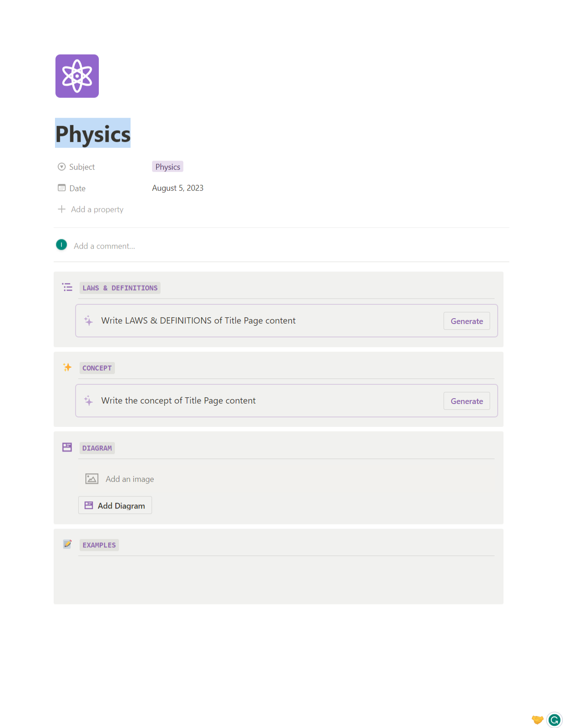The width and height of the screenshot is (563, 728).
Task: Generate the concept content
Action: point(466,401)
